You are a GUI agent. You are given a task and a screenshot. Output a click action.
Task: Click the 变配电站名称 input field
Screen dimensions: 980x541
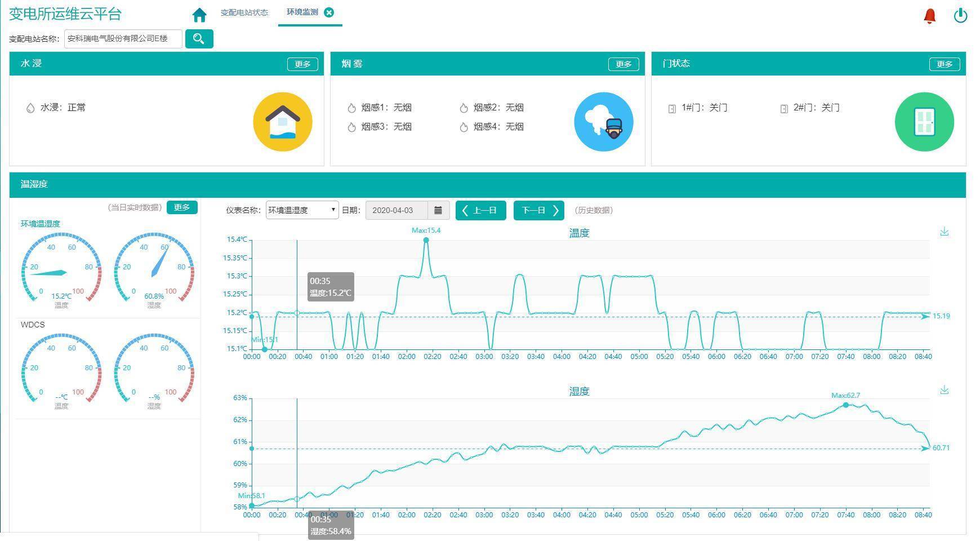123,39
